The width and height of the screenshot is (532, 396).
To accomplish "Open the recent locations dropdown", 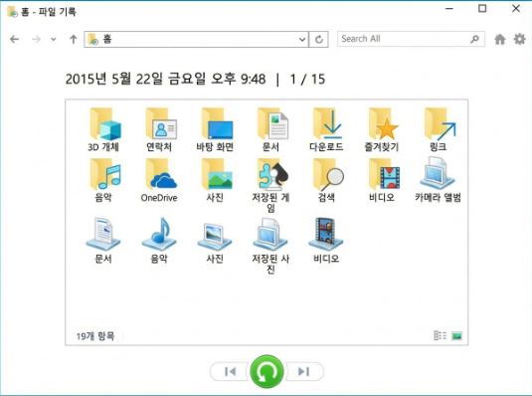I will coord(54,39).
